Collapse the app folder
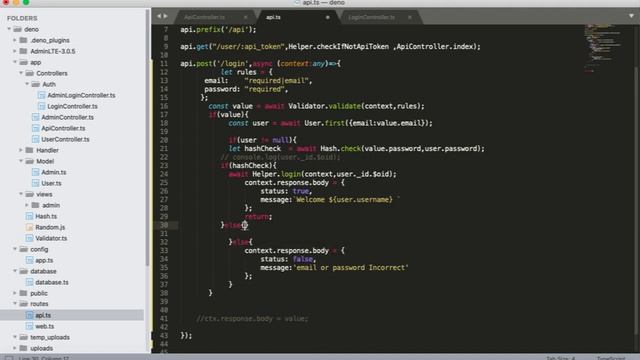The width and height of the screenshot is (640, 360). (15, 62)
